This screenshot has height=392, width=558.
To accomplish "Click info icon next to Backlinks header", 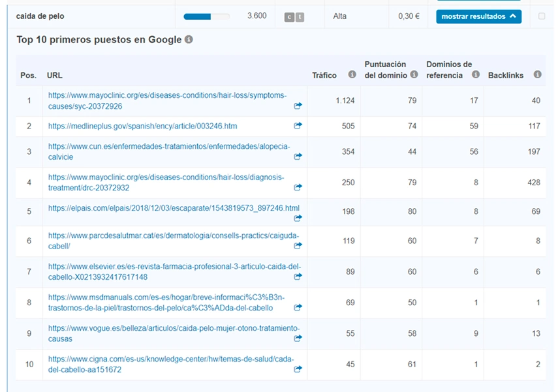I will [537, 74].
